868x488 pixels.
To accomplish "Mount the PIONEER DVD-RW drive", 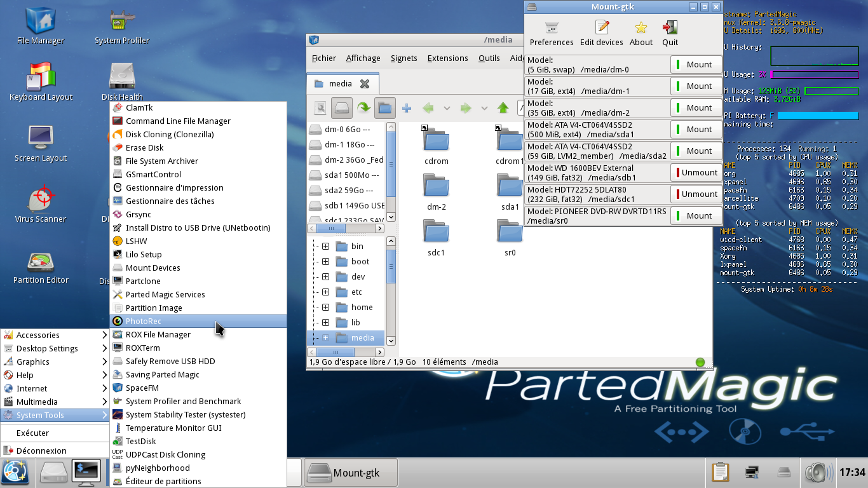I will click(696, 215).
